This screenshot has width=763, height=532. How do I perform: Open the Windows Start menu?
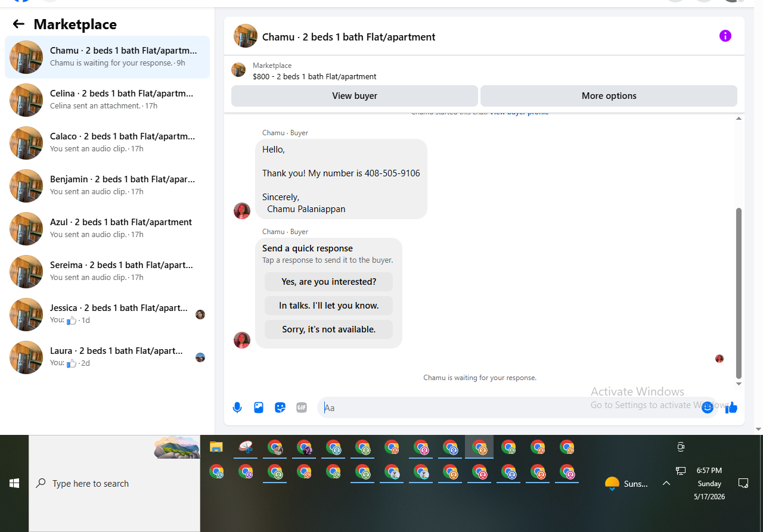14,483
